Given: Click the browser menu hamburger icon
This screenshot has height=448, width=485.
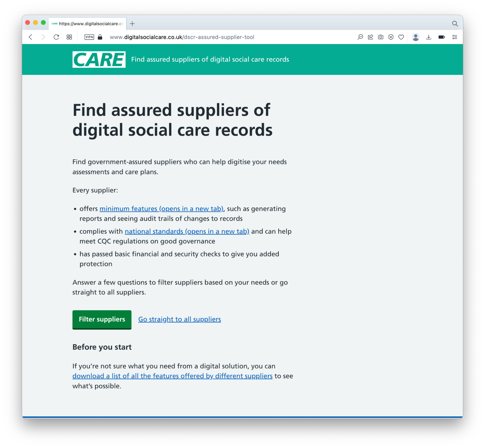Looking at the screenshot, I should [455, 37].
